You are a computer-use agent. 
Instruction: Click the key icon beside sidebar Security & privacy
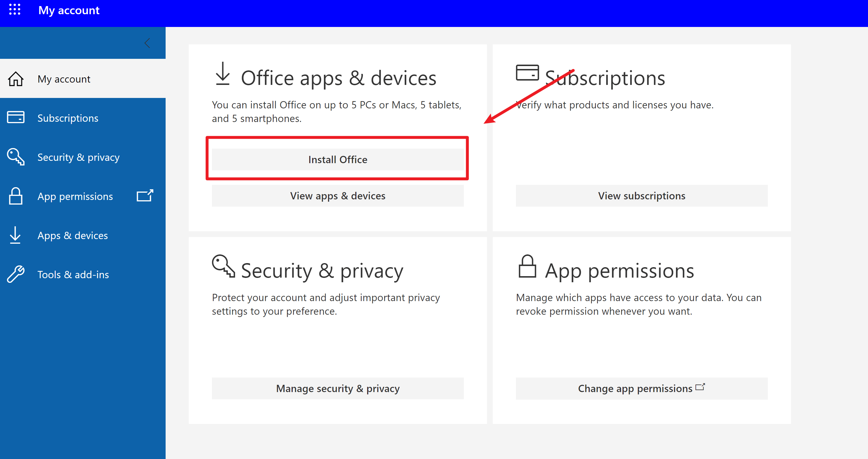click(16, 157)
